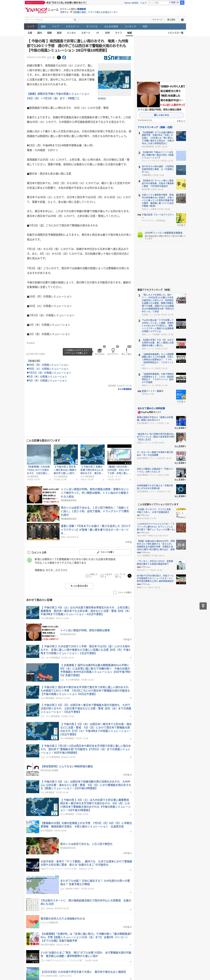Image resolution: width=210 pixels, height=980 pixels.
Task: Click the 詳しくはこちら ad button
Action: [161, 115]
